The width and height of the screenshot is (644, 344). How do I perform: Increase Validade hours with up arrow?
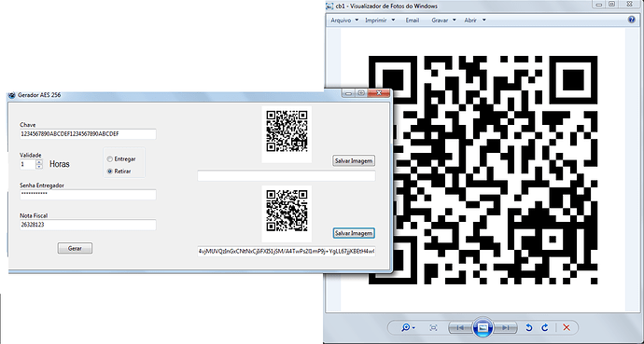(x=39, y=162)
